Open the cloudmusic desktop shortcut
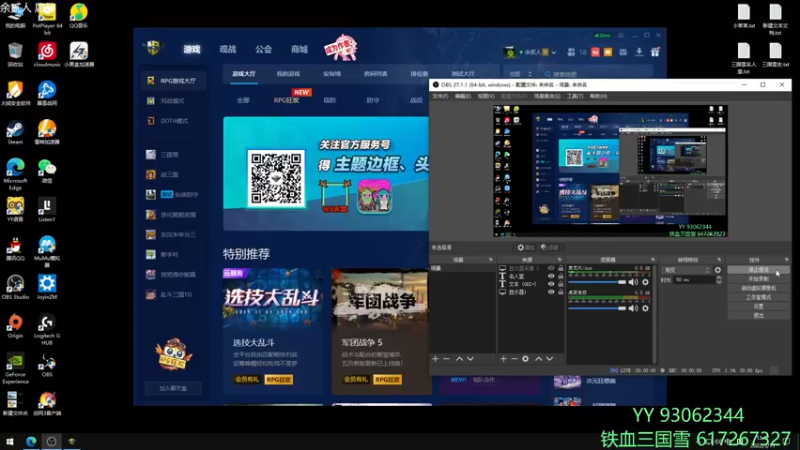Image resolution: width=800 pixels, height=450 pixels. pyautogui.click(x=46, y=55)
